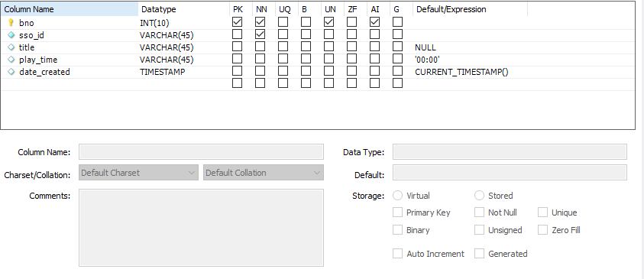644x279 pixels.
Task: Click VARCHAR(45) datatype for play_time
Action: 167,60
